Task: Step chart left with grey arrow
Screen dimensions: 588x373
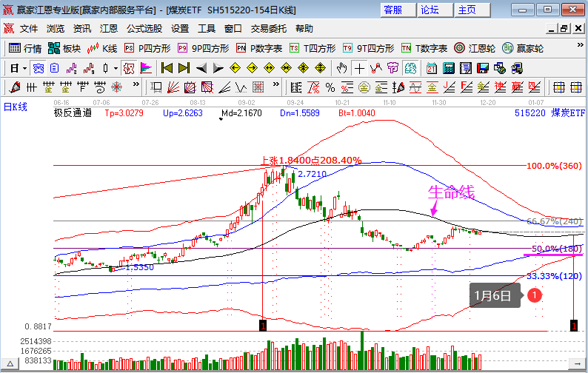Action: point(201,68)
